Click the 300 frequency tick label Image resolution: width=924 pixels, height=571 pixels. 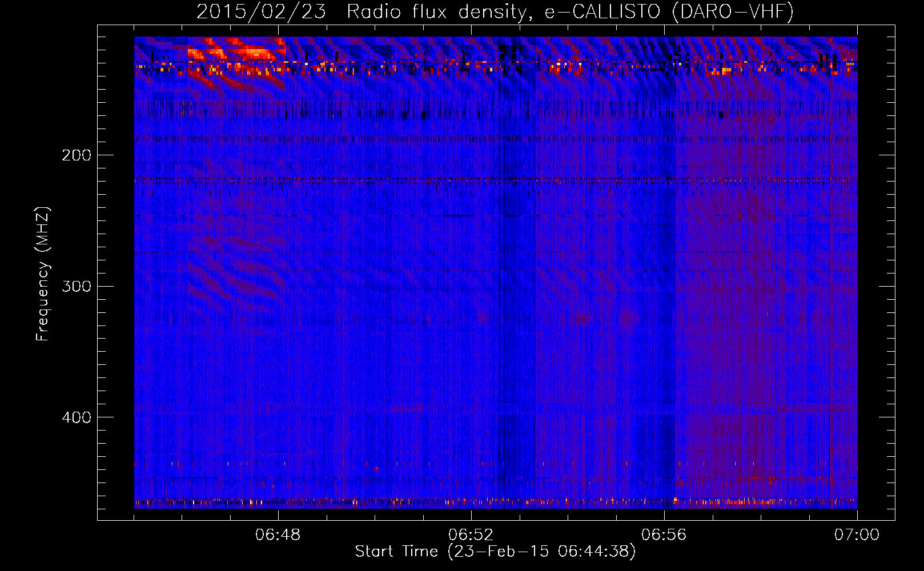(77, 286)
